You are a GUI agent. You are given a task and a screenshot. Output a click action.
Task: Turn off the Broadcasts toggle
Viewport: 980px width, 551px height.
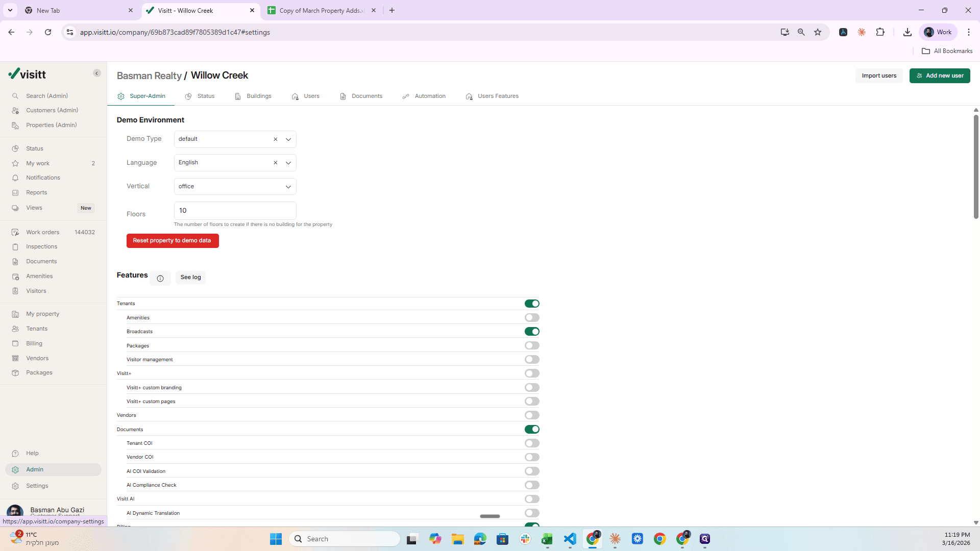click(x=532, y=332)
